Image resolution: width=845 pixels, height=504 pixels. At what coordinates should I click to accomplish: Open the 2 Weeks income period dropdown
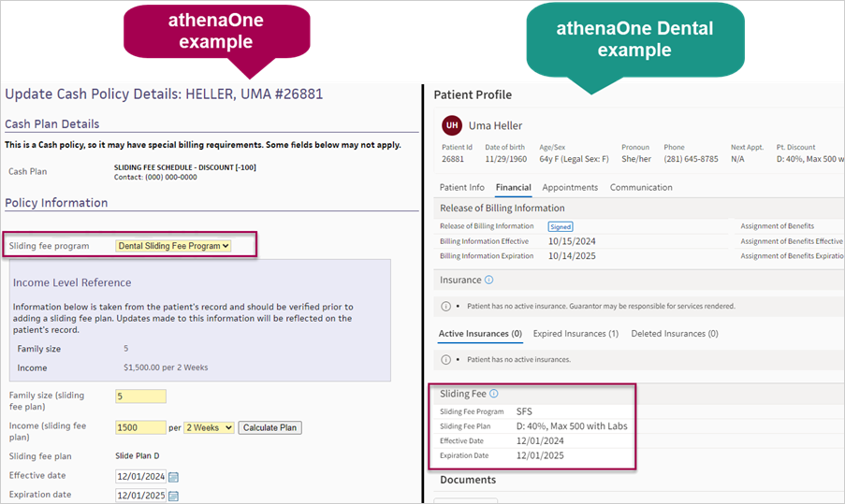pos(209,427)
